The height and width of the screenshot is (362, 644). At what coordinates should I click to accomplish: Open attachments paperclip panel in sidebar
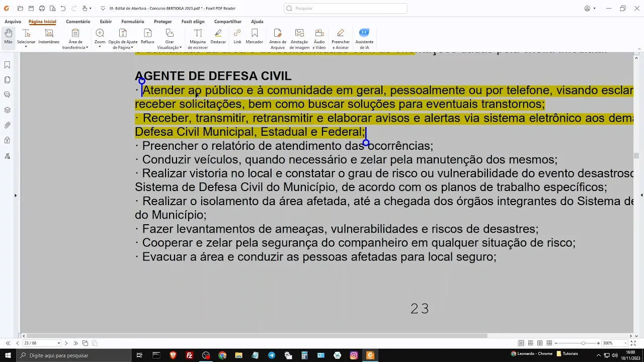(7, 125)
